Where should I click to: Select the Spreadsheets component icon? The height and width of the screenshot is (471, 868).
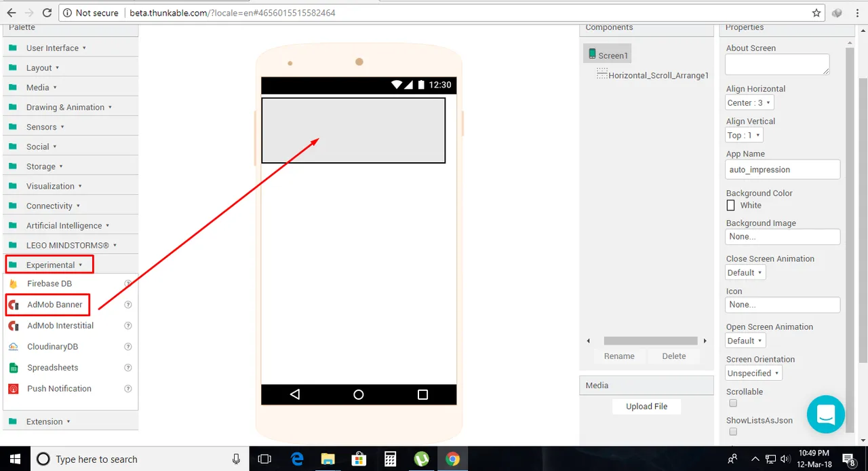click(x=13, y=368)
